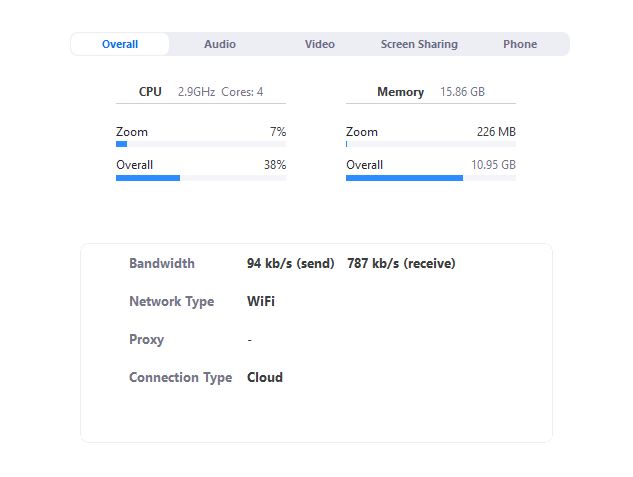Click the Cloud connection type value

point(265,377)
